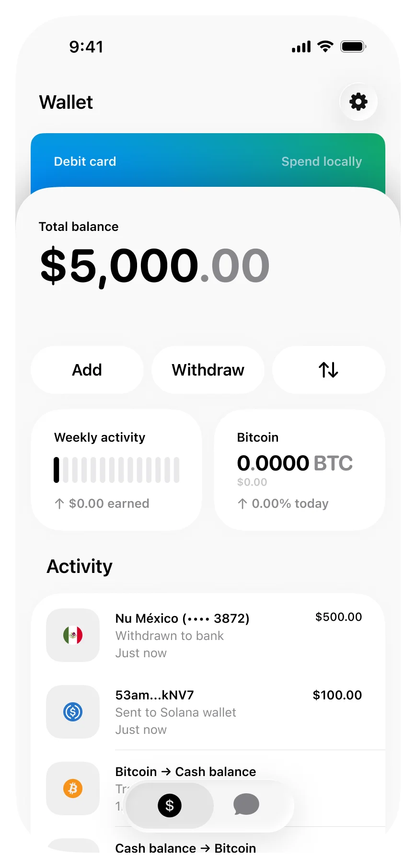Tap the orange Bitcoin icon

pyautogui.click(x=73, y=788)
